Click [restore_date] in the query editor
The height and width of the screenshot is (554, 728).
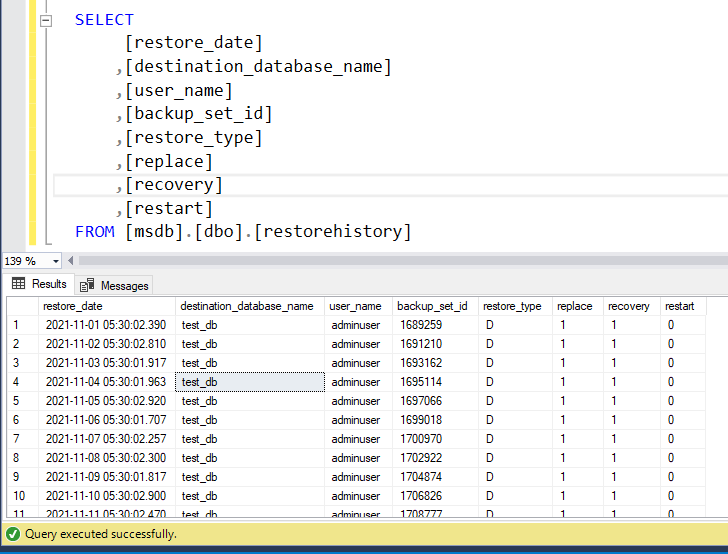click(194, 43)
